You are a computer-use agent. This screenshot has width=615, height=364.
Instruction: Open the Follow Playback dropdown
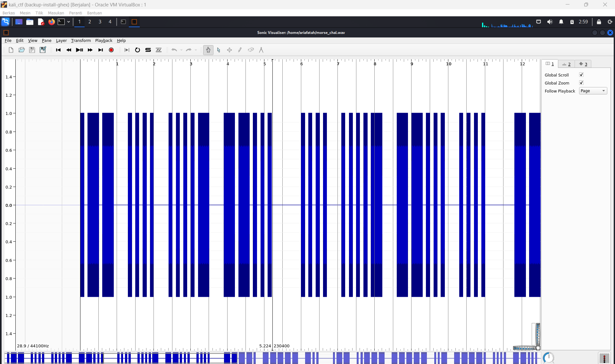(x=593, y=91)
